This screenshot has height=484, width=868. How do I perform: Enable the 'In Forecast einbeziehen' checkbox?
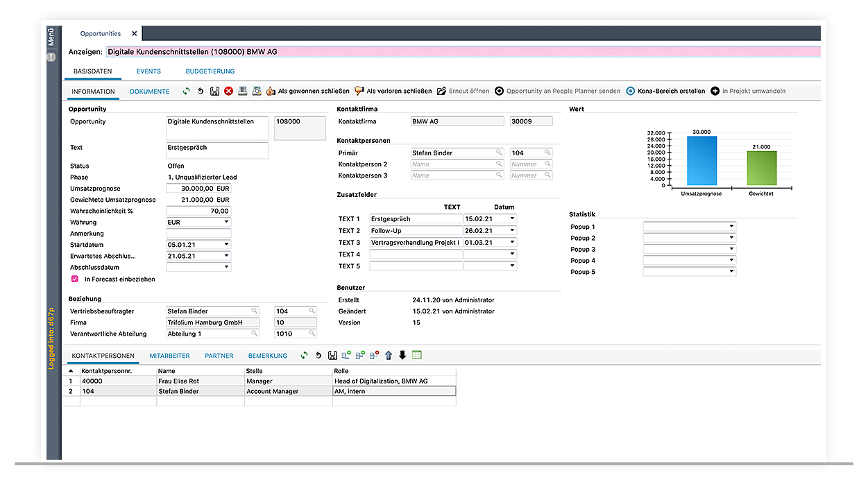[74, 279]
